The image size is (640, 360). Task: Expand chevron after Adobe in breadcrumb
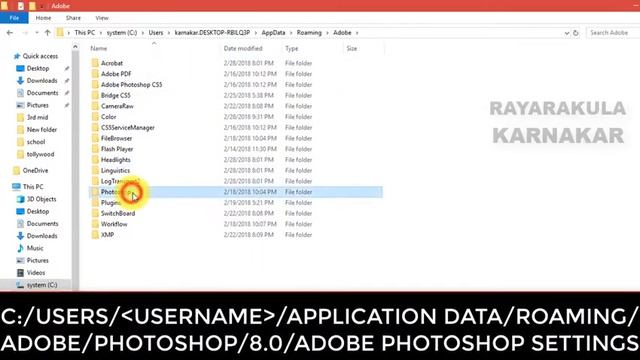point(357,33)
